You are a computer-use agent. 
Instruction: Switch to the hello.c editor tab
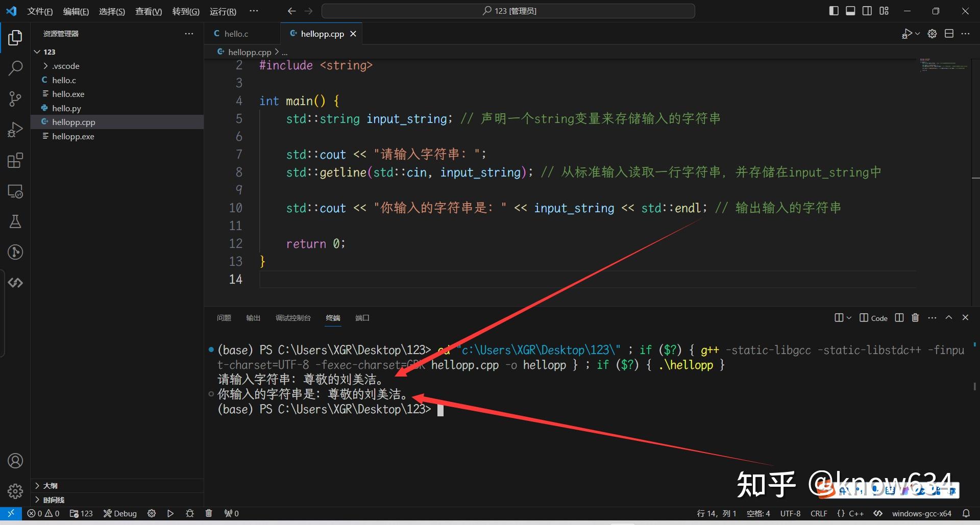click(236, 33)
